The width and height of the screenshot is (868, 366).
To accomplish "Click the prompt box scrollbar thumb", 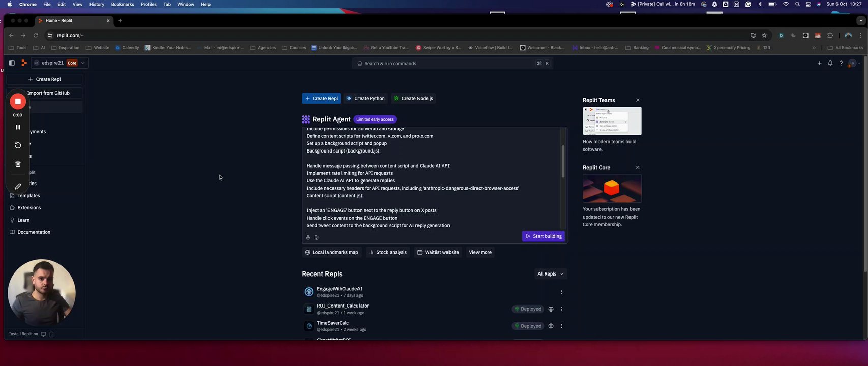I will click(x=563, y=162).
